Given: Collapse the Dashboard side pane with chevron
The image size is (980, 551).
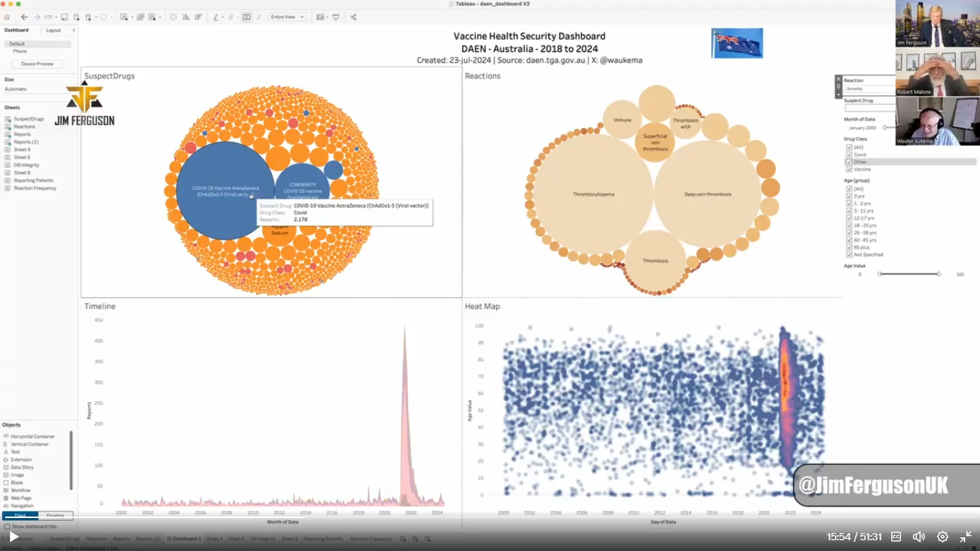Looking at the screenshot, I should (x=73, y=30).
